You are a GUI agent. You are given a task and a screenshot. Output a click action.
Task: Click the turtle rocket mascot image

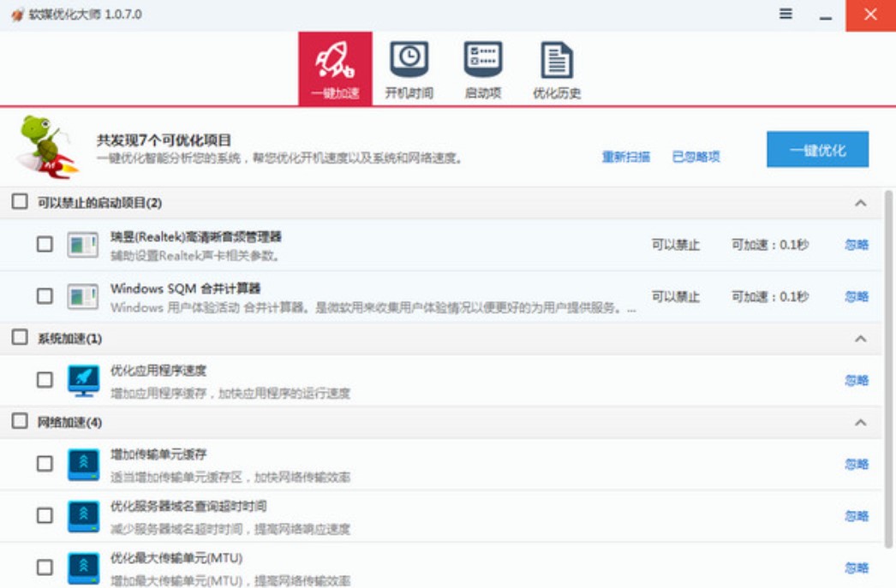(46, 147)
